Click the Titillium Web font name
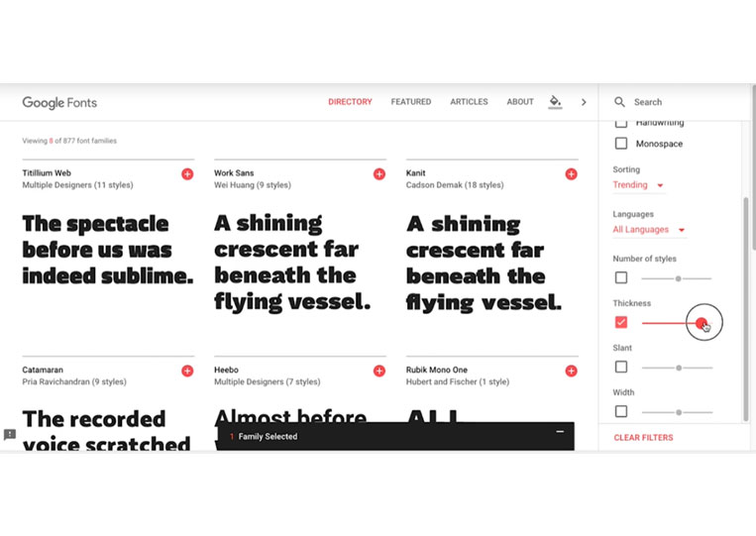This screenshot has height=536, width=756. tap(47, 173)
